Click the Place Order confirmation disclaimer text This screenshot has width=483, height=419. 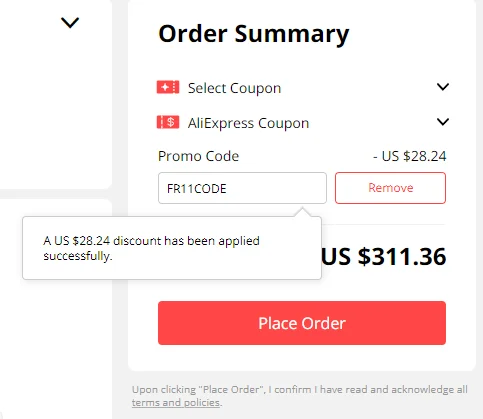click(300, 396)
